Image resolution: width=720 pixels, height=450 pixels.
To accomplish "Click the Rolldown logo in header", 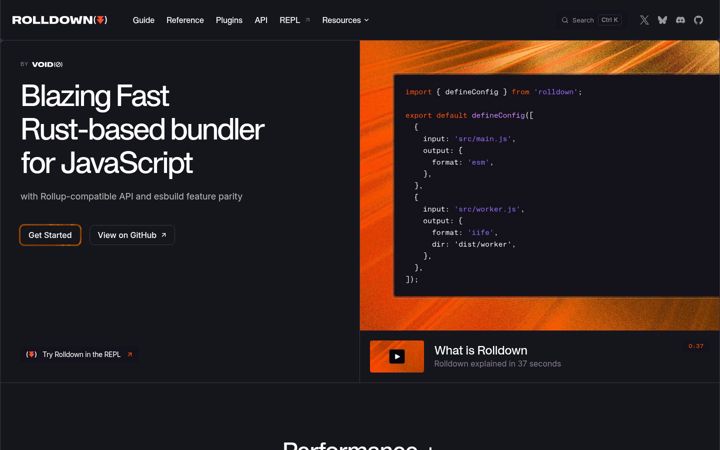I will [60, 20].
